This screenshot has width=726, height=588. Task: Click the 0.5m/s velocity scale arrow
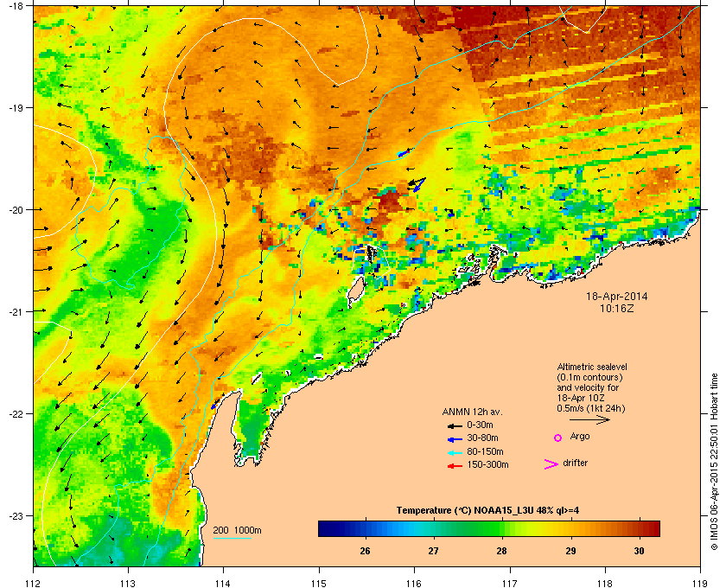coord(589,419)
